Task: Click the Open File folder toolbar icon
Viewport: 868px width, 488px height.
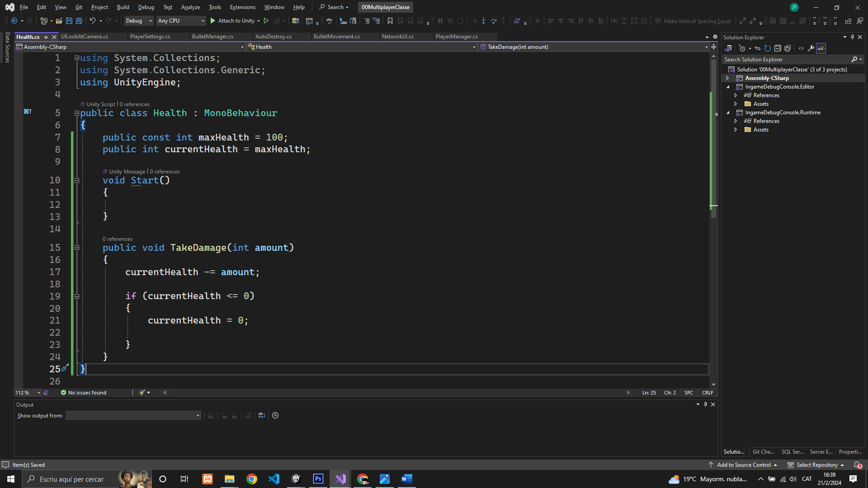Action: click(x=59, y=21)
